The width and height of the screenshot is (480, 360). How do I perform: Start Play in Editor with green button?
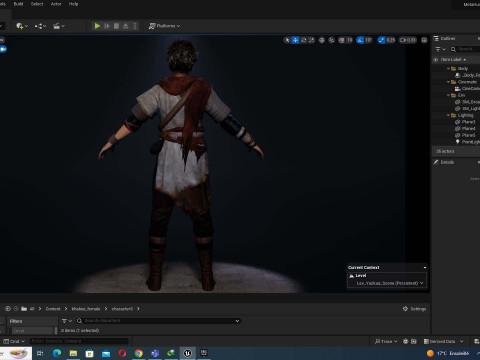click(97, 26)
